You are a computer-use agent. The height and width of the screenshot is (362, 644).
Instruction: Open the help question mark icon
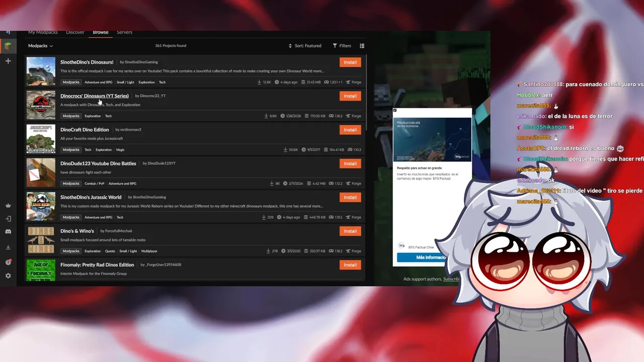coord(8,262)
